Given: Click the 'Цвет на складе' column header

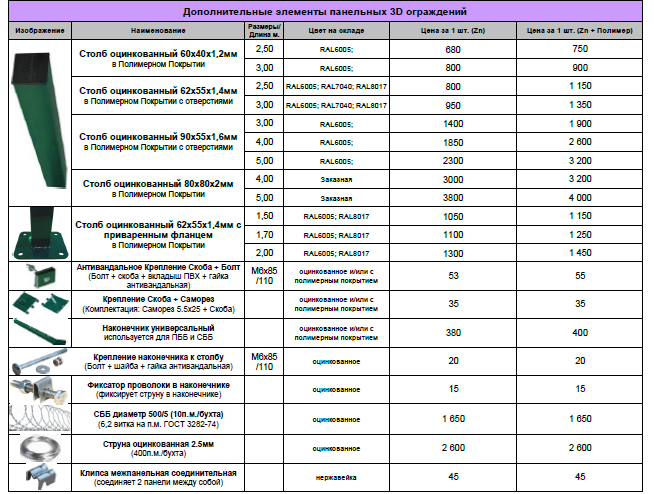Looking at the screenshot, I should click(336, 30).
